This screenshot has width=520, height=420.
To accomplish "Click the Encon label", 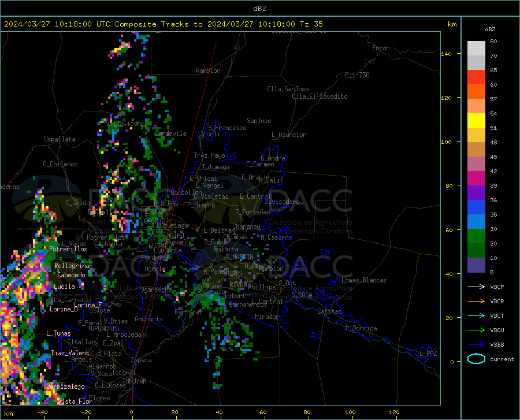I will click(x=381, y=48).
